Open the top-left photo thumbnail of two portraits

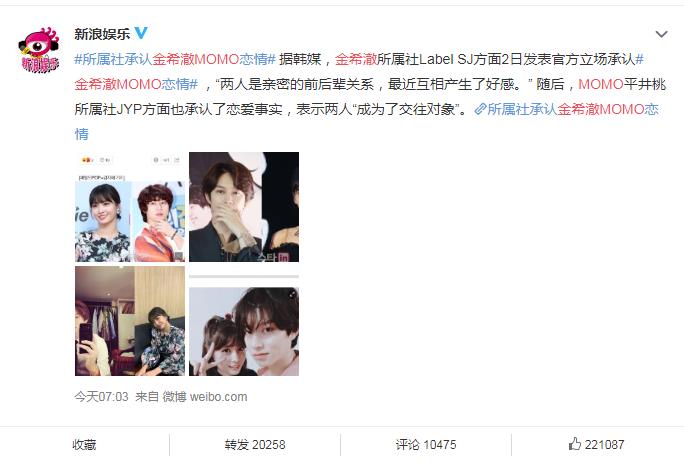tap(130, 207)
